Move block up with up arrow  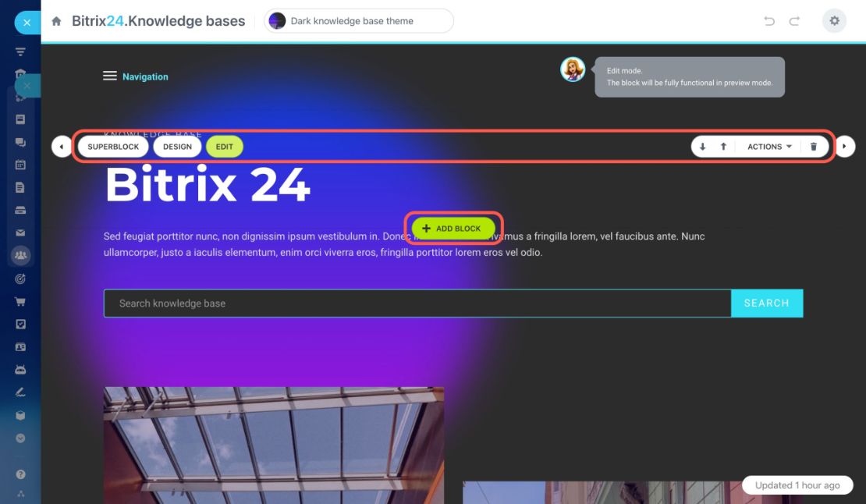click(723, 147)
